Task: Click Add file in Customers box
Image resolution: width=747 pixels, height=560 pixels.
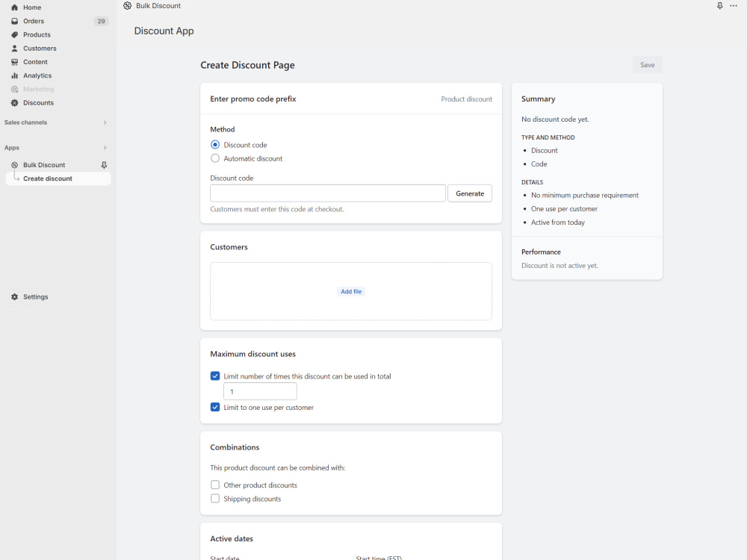Action: [x=351, y=291]
